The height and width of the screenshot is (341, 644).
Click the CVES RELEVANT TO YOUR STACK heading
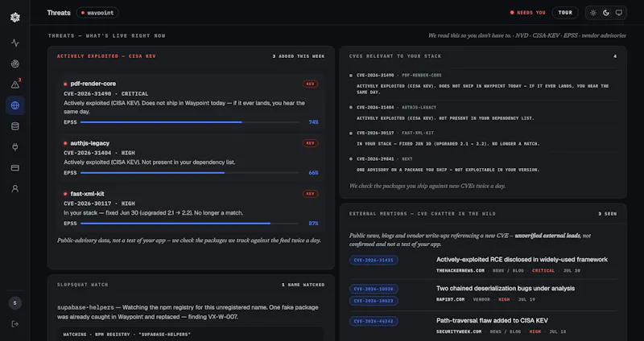pyautogui.click(x=395, y=56)
